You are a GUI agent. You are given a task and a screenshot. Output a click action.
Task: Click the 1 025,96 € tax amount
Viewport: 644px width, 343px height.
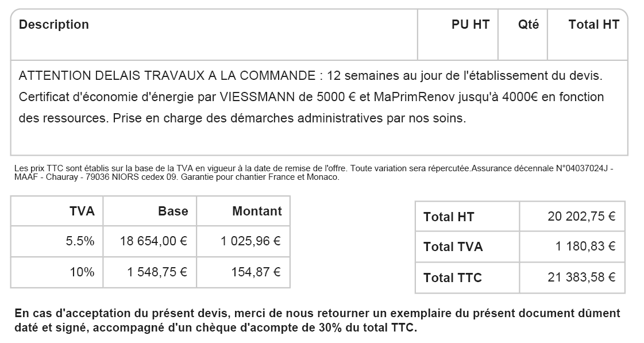(x=250, y=242)
